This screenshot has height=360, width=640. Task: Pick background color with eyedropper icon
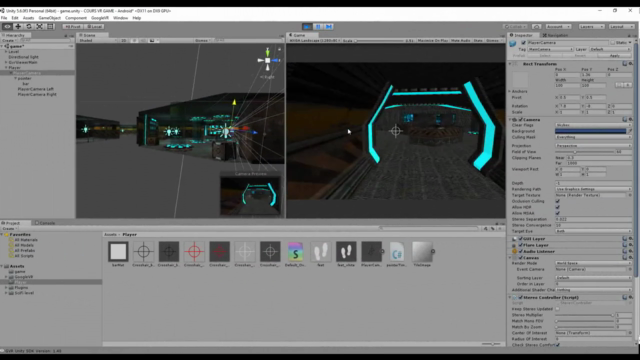point(629,131)
